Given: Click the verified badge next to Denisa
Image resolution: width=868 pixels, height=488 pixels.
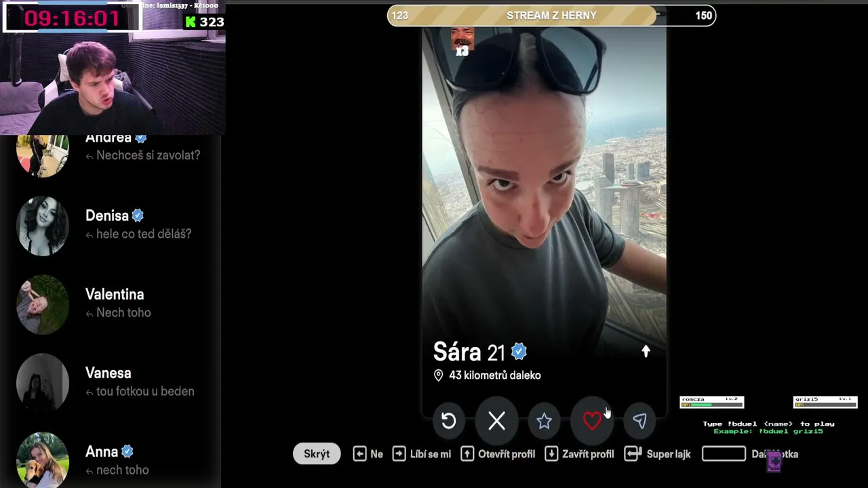Looking at the screenshot, I should pyautogui.click(x=138, y=216).
